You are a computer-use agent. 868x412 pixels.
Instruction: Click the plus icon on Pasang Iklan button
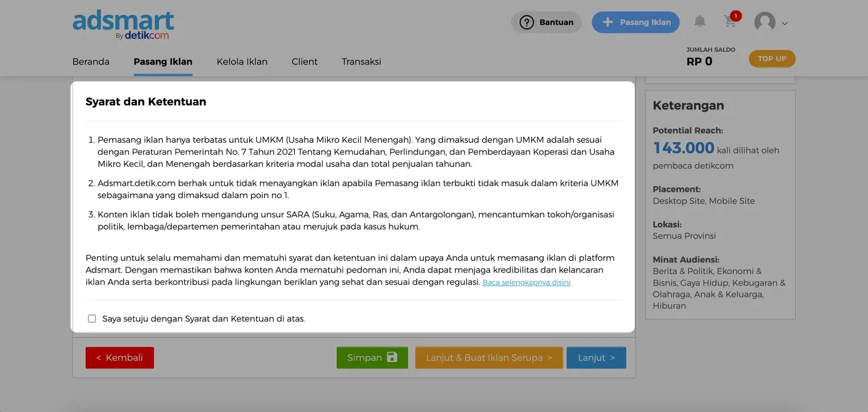click(607, 22)
